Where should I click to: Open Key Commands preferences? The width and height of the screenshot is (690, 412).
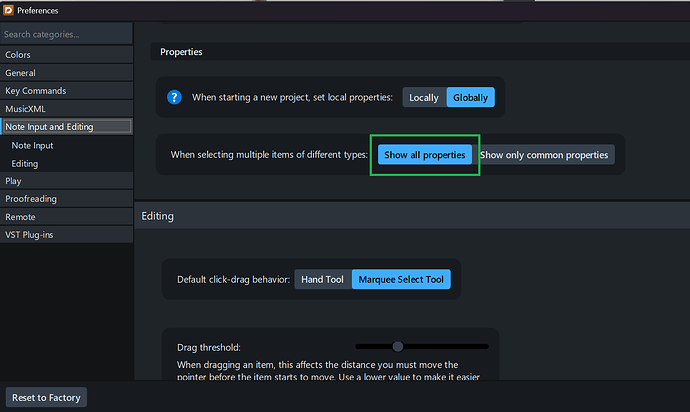[35, 91]
